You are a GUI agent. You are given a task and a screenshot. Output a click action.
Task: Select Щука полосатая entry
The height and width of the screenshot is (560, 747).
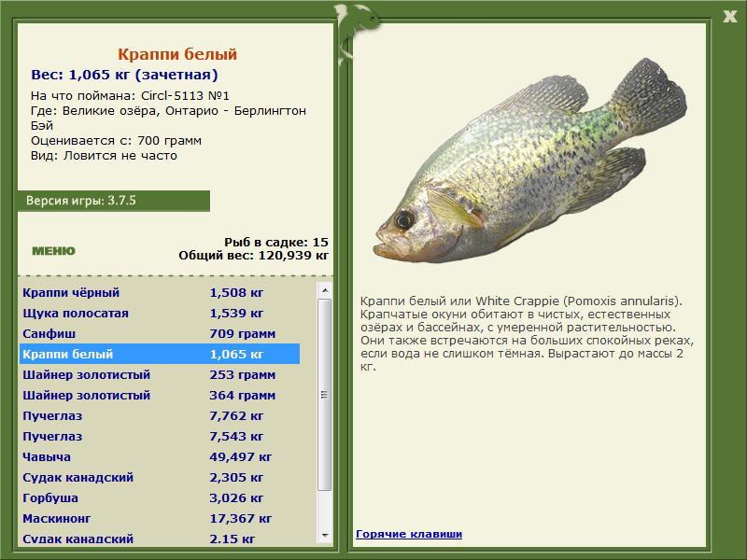pyautogui.click(x=160, y=313)
